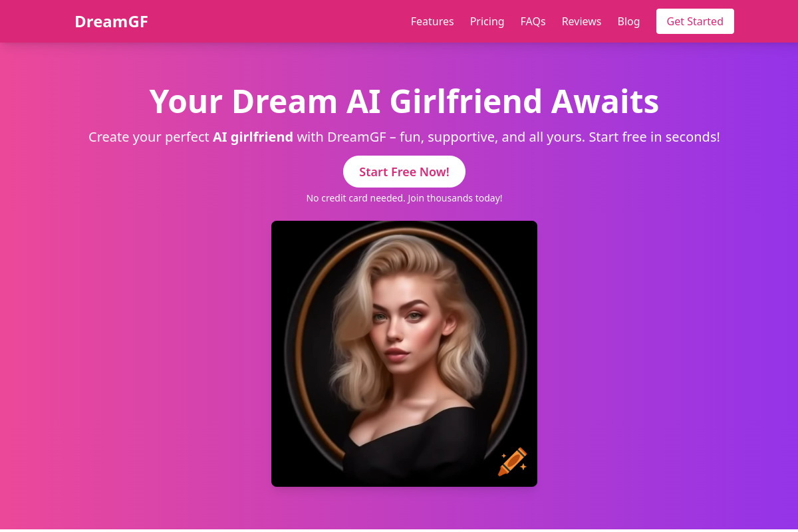798x532 pixels.
Task: Click the word 'Awaits' in the headline
Action: [x=605, y=101]
